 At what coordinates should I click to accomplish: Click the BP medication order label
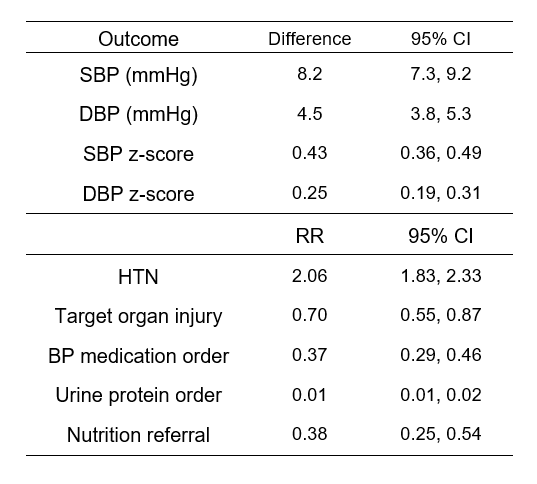(x=138, y=356)
